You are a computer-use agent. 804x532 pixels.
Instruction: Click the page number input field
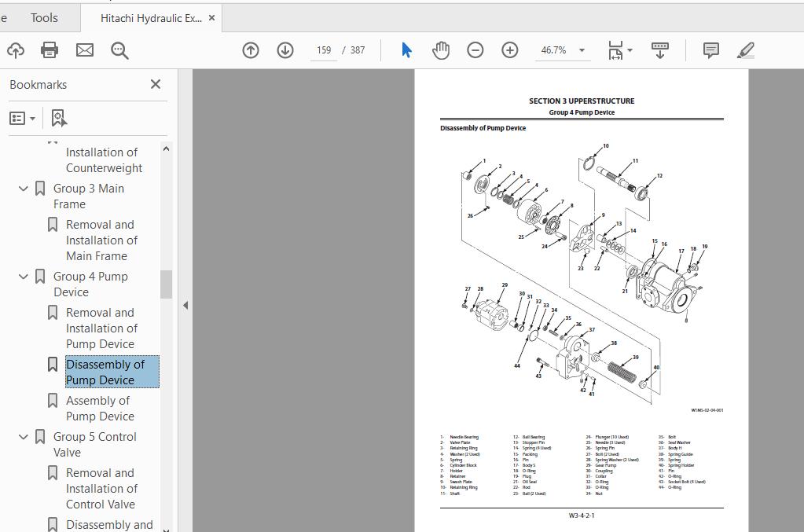[324, 50]
